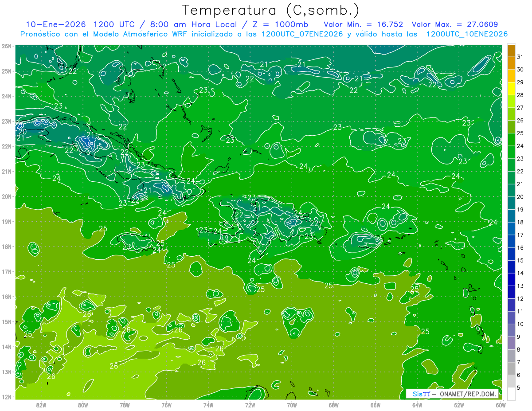The width and height of the screenshot is (532, 411).
Task: Click the dark blue swatch between 13 and 14
Action: tap(512, 279)
